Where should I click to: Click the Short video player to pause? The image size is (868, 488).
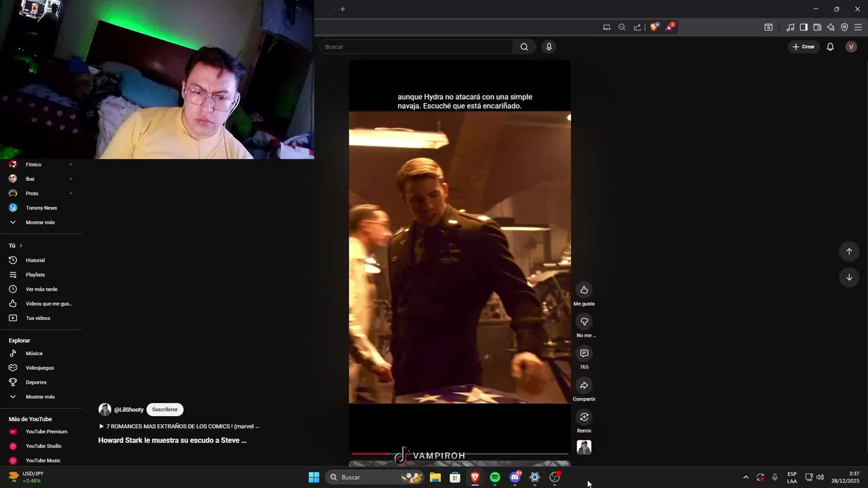click(460, 258)
